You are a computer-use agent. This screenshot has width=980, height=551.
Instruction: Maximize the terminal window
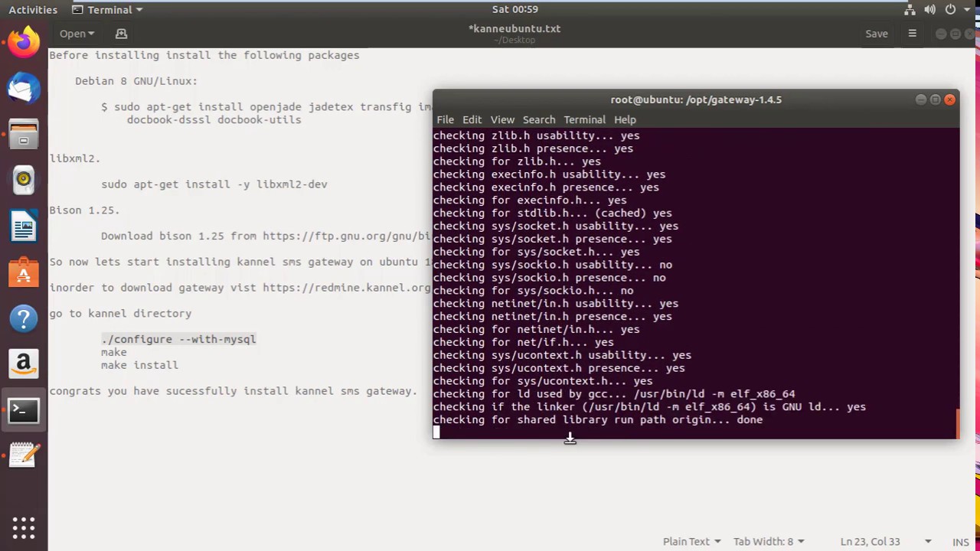(936, 99)
